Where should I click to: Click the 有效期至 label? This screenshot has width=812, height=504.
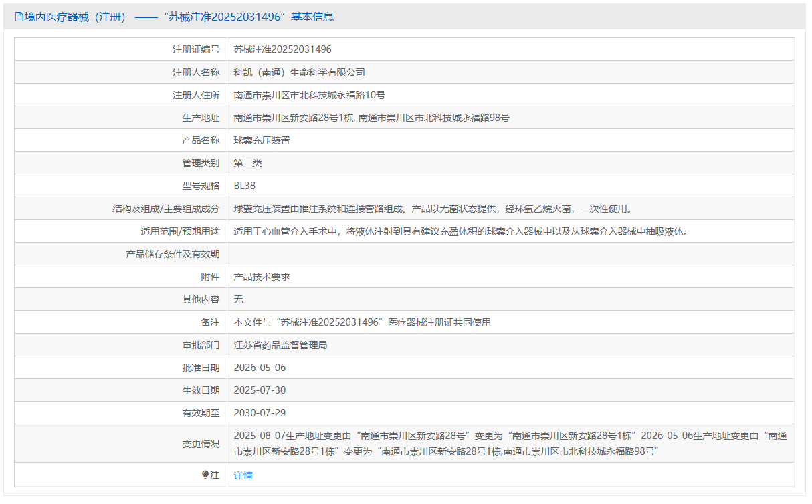pyautogui.click(x=201, y=413)
